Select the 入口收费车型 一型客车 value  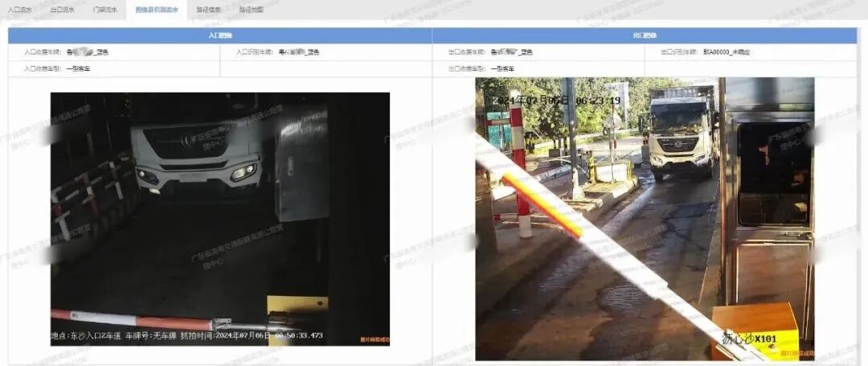78,69
